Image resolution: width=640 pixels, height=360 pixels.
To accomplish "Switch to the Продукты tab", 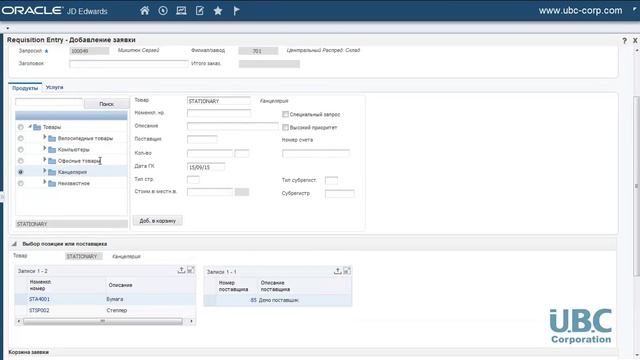I will pyautogui.click(x=25, y=88).
